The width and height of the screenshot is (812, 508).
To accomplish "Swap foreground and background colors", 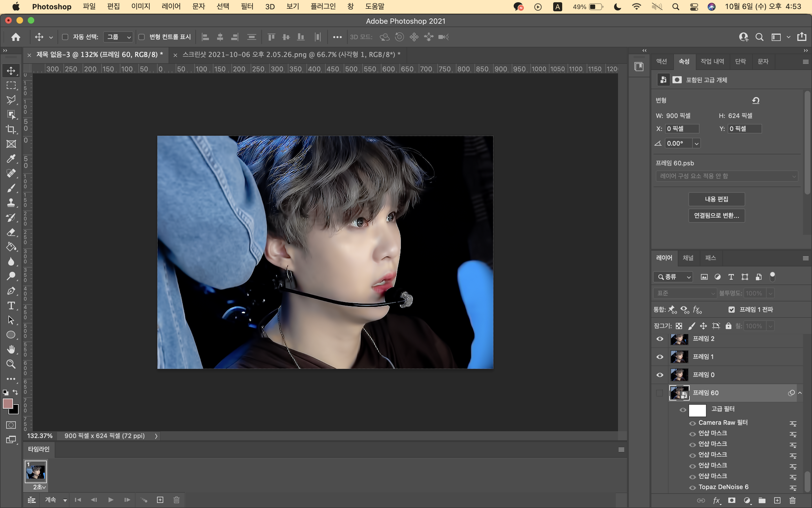I will click(16, 392).
